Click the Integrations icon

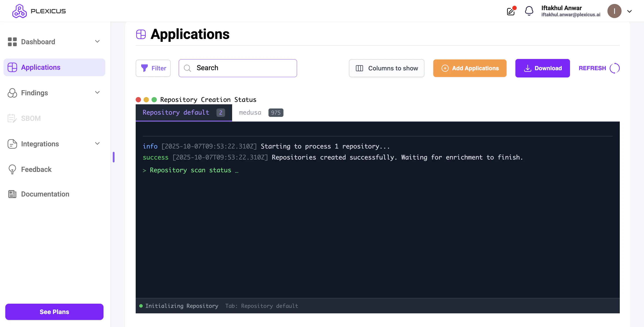click(x=12, y=144)
